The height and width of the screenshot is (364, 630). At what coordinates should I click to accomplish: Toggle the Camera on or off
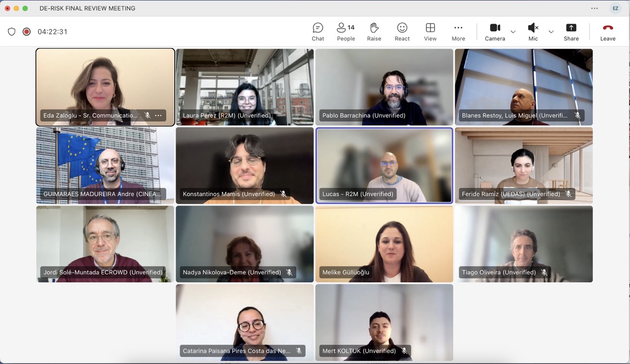[495, 32]
